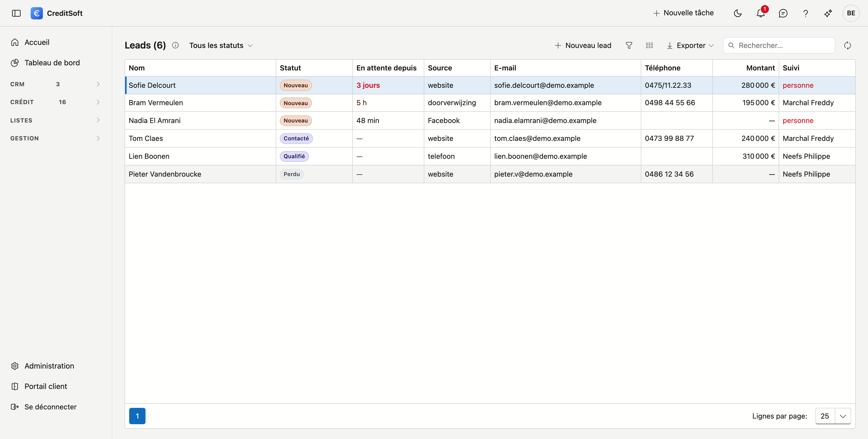
Task: Click the Nouveau badge for Bram Vermeulen
Action: (296, 103)
